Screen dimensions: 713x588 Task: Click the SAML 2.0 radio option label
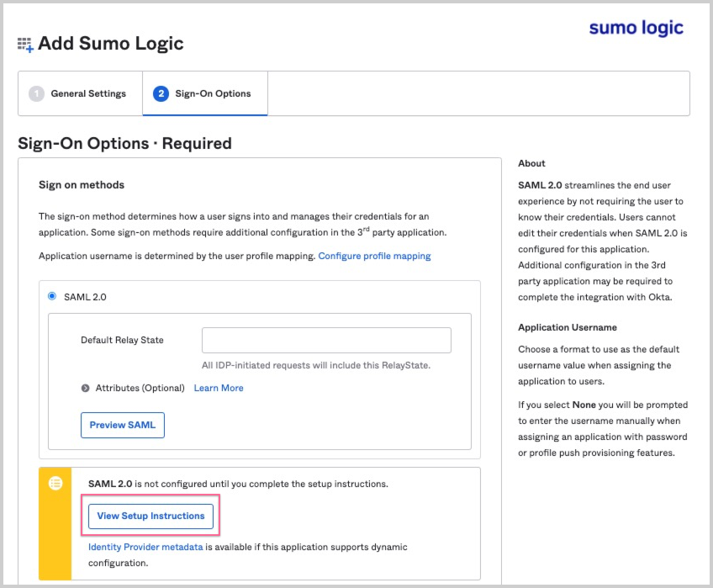85,297
